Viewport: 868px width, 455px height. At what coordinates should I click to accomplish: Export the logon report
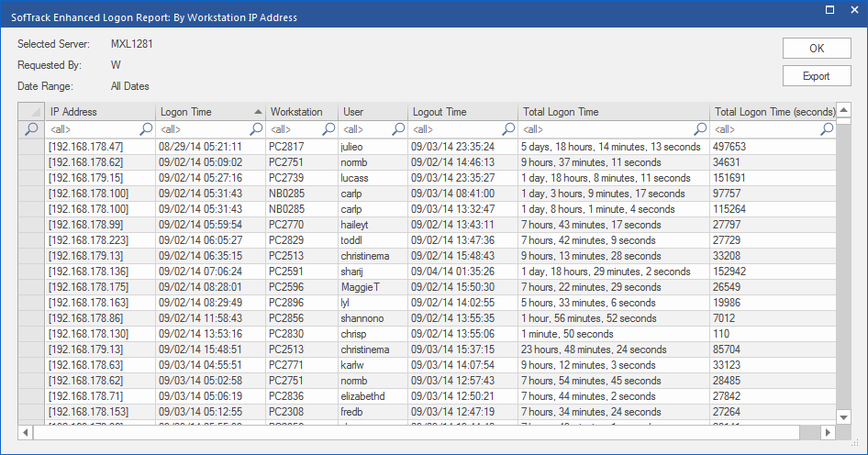[816, 76]
